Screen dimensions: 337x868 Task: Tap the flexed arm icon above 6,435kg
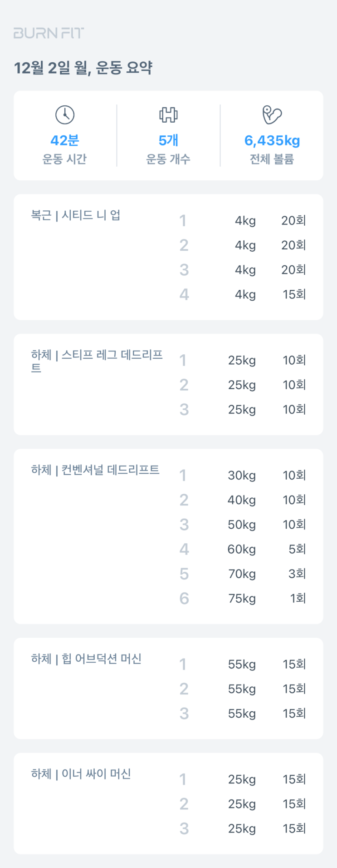(272, 115)
